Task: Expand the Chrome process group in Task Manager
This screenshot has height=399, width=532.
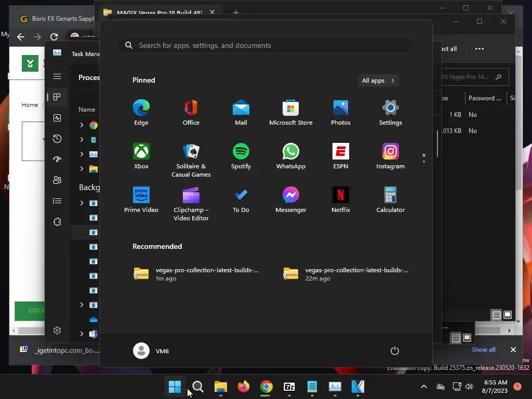Action: 82,125
